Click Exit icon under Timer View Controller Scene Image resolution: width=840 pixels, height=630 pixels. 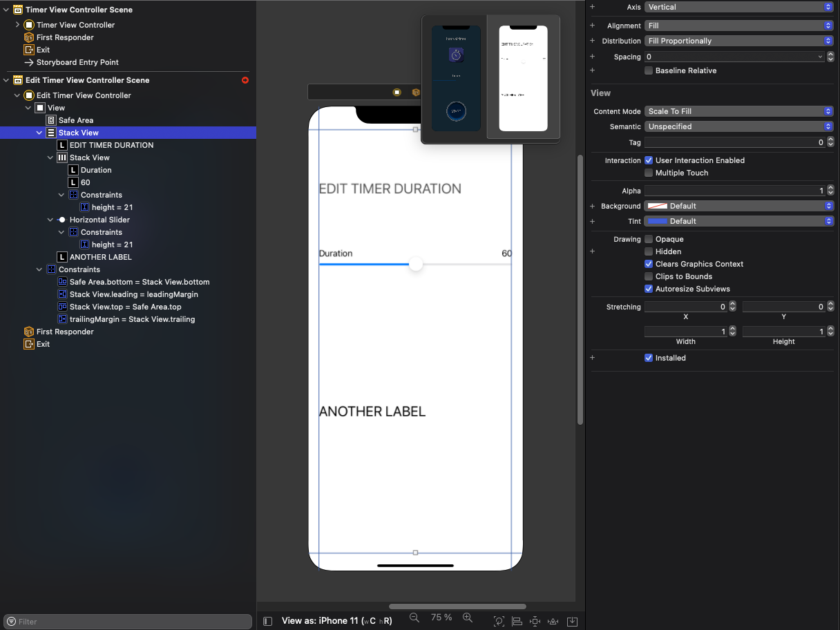pyautogui.click(x=29, y=50)
